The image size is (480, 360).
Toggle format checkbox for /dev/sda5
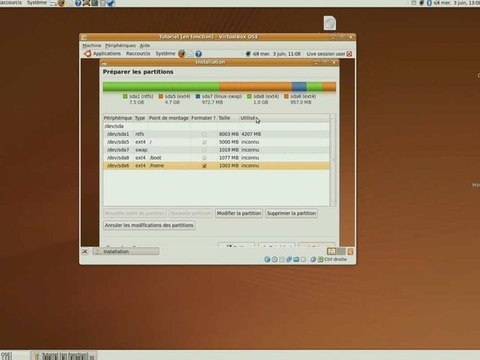pyautogui.click(x=204, y=142)
